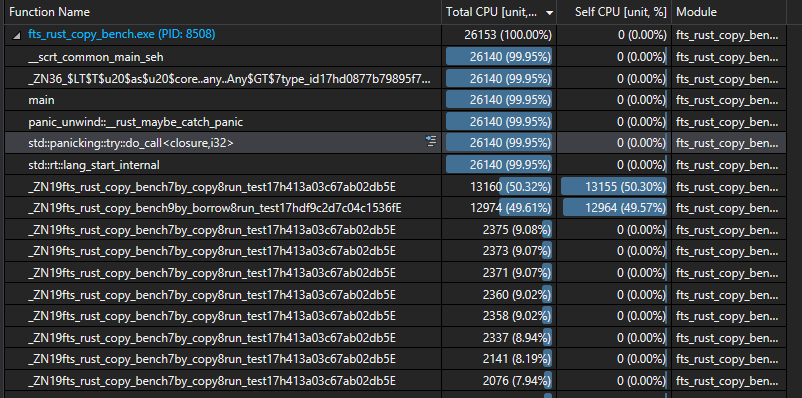
Task: Select fts_rust_copy_bench.exe (PID: 8508) row
Action: coord(395,35)
